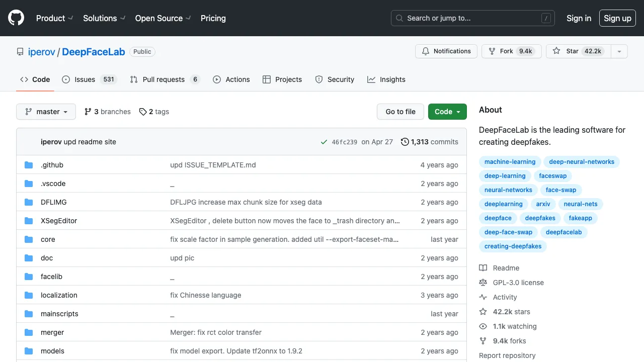The image size is (644, 362).
Task: Click the book icon beside Readme
Action: [483, 268]
